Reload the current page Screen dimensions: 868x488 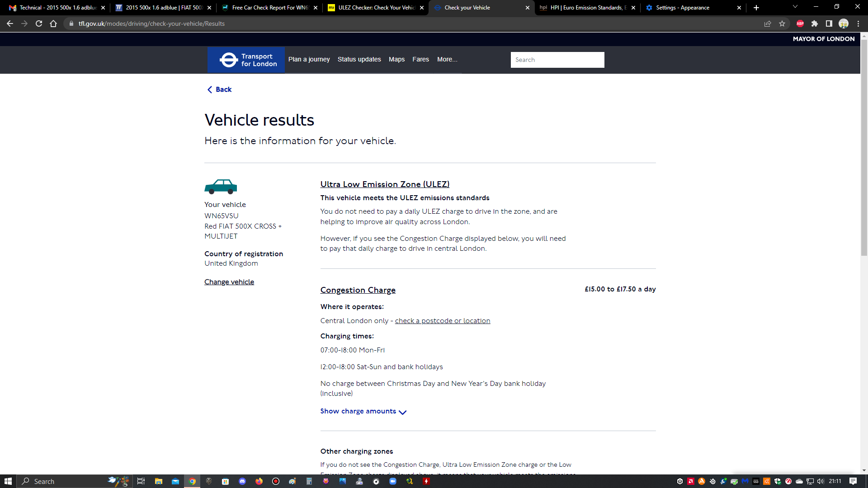pos(39,23)
